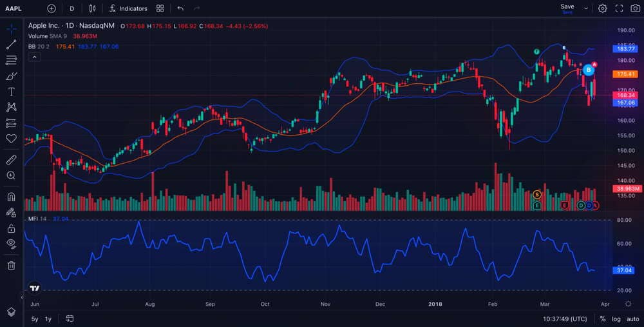Delete drawings with the trash icon
Screen dimensions: 644x327
[11, 265]
